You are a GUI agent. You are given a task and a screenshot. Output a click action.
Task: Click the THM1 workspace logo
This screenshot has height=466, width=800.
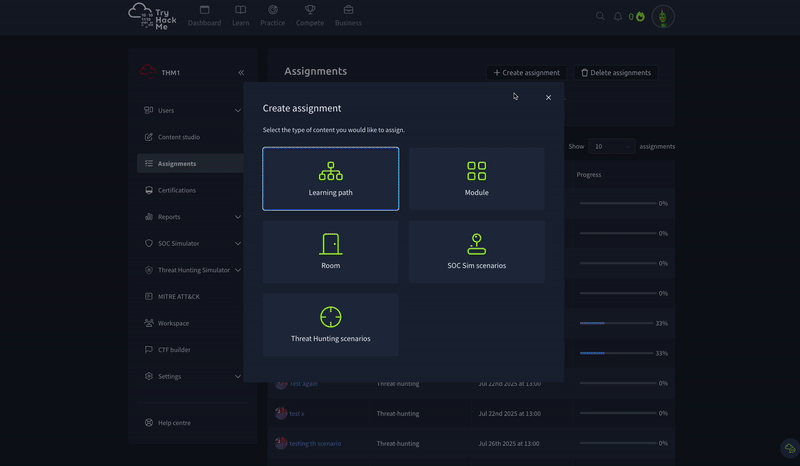148,71
